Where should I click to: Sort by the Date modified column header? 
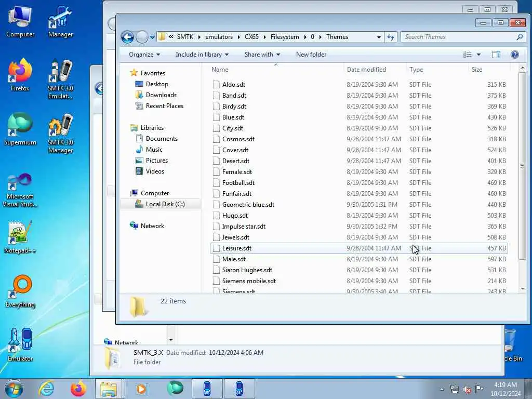(375, 70)
